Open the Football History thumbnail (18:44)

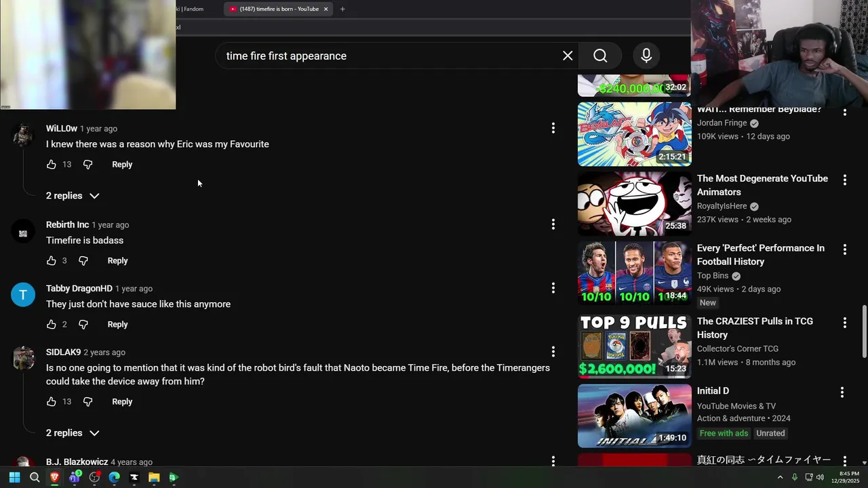[x=635, y=273]
